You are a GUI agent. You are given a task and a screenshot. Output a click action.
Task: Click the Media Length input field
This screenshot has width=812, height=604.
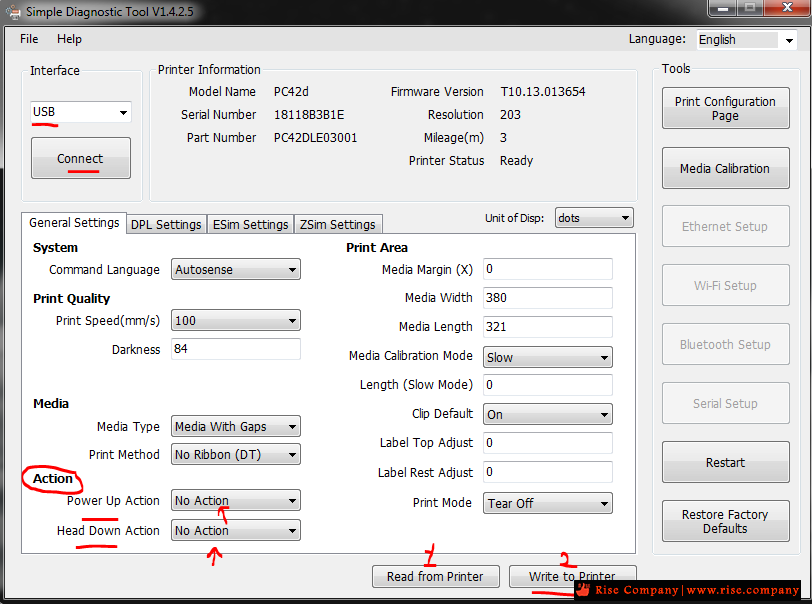point(548,327)
